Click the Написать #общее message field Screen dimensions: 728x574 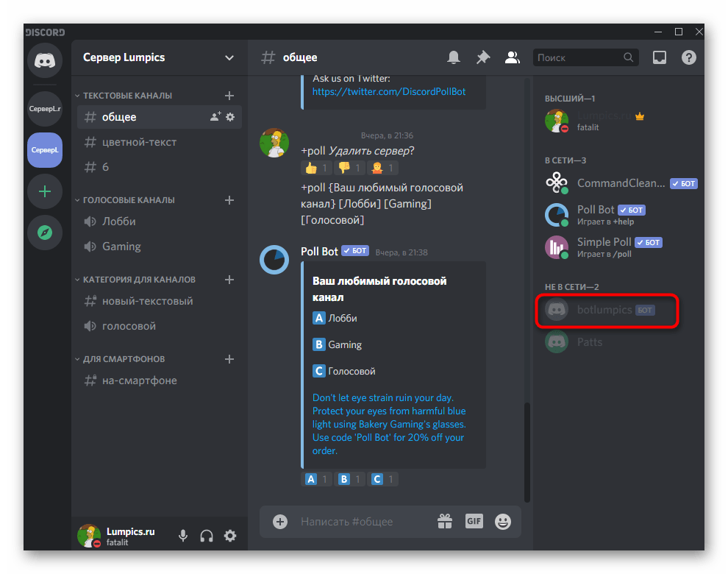coord(360,521)
